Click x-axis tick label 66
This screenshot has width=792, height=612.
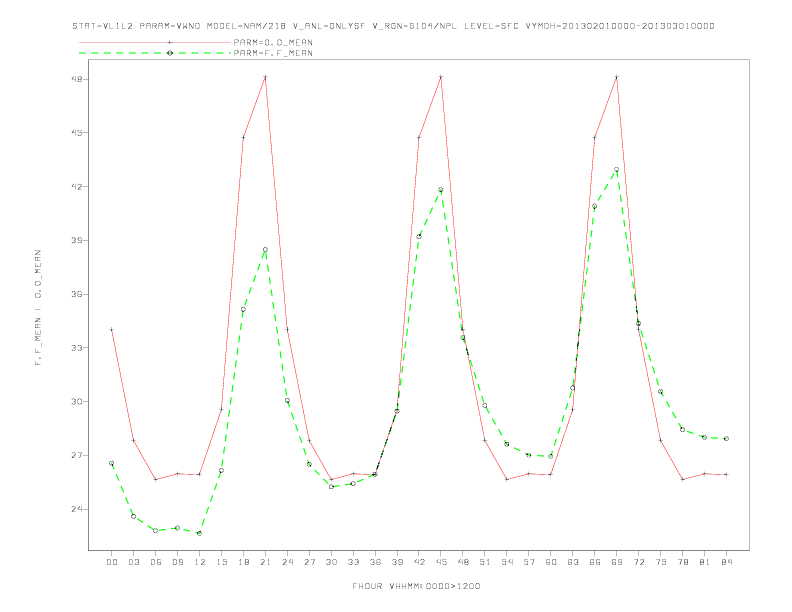[595, 562]
